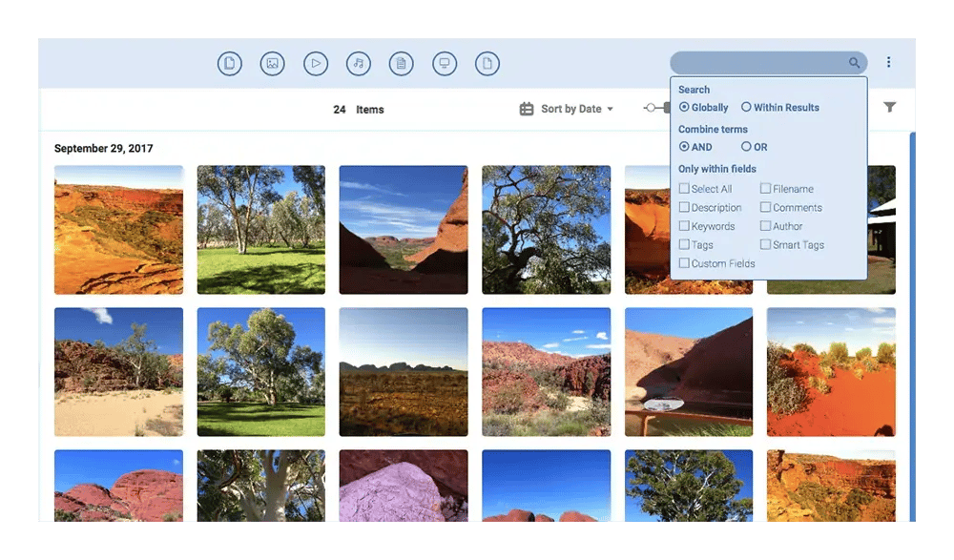
Task: Click the text document filter icon
Action: click(x=402, y=64)
